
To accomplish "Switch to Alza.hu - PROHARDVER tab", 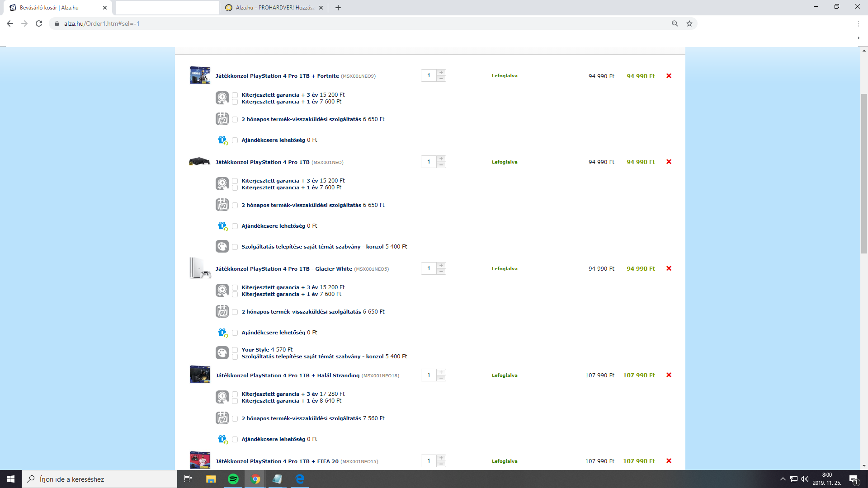I will point(274,8).
